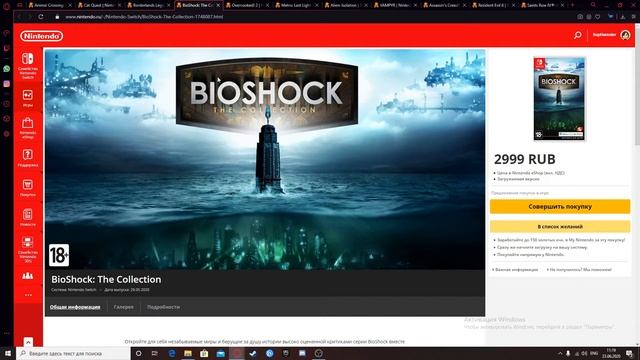Switch to the Saints Row browser tab
640x360 pixels.
pyautogui.click(x=543, y=5)
